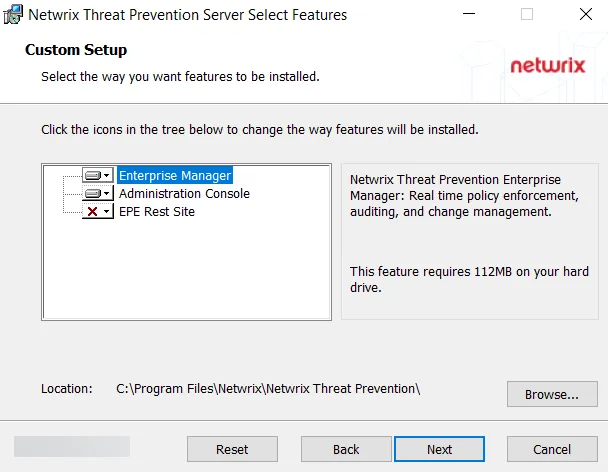Click the install location path text
The image size is (608, 472).
[x=268, y=389]
